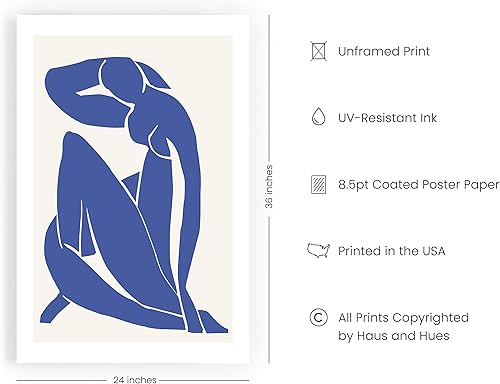Click the Unframed Print crossed-frame icon
The image size is (500, 384).
(318, 51)
